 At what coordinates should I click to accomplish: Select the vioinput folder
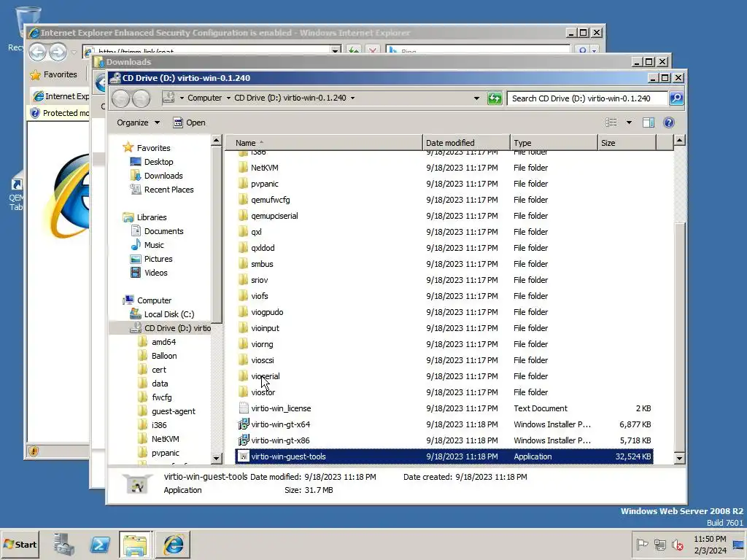click(265, 329)
